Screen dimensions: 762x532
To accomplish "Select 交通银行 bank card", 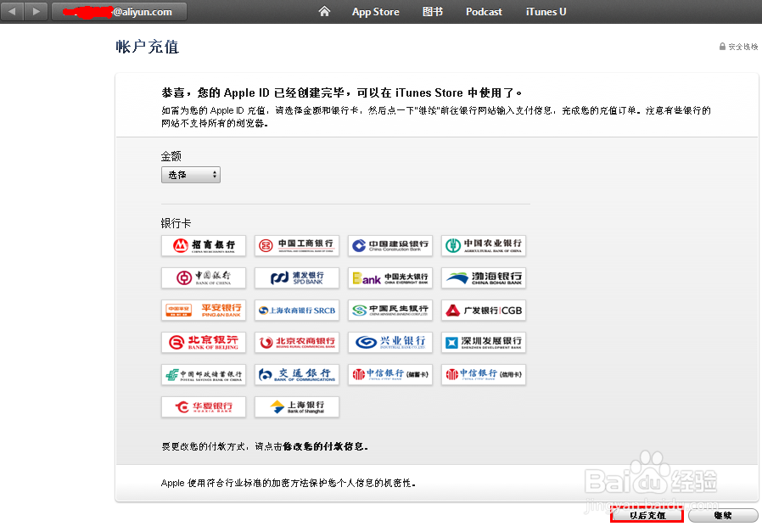I will (297, 374).
